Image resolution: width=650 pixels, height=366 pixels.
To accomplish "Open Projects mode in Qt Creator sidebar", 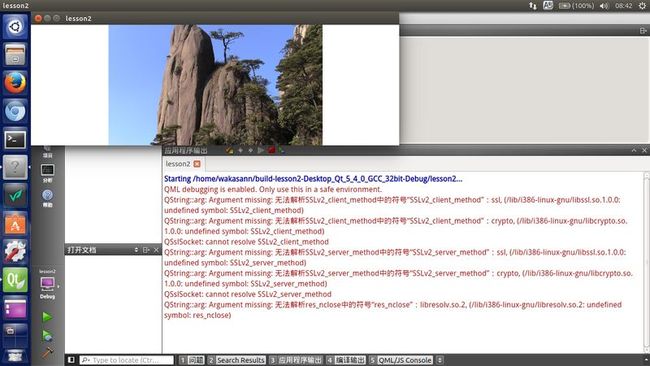I will tap(47, 152).
